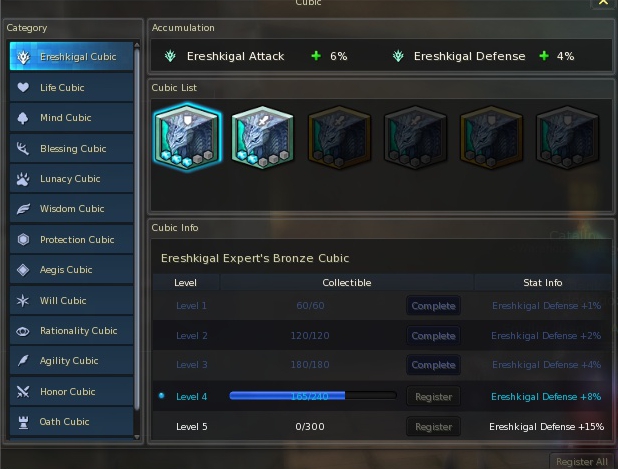
Task: Click the Oath Cubic rook icon
Action: [x=23, y=422]
